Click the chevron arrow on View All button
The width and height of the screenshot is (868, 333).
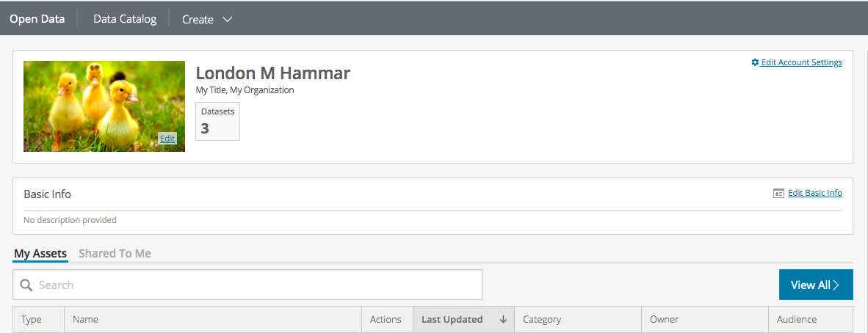[836, 285]
